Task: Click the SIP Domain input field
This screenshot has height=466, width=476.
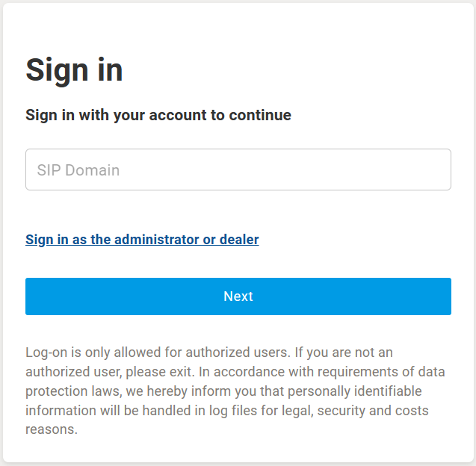Action: 238,170
